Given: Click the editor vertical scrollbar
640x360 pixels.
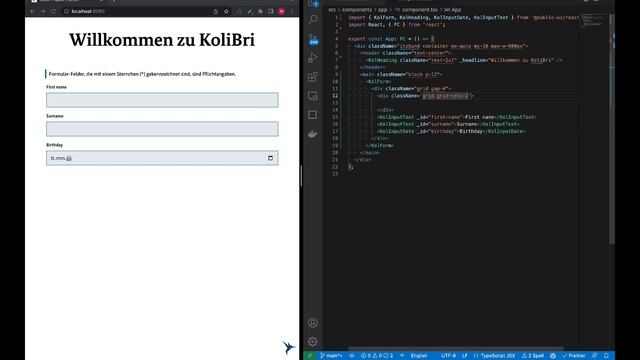Looking at the screenshot, I should [x=611, y=129].
